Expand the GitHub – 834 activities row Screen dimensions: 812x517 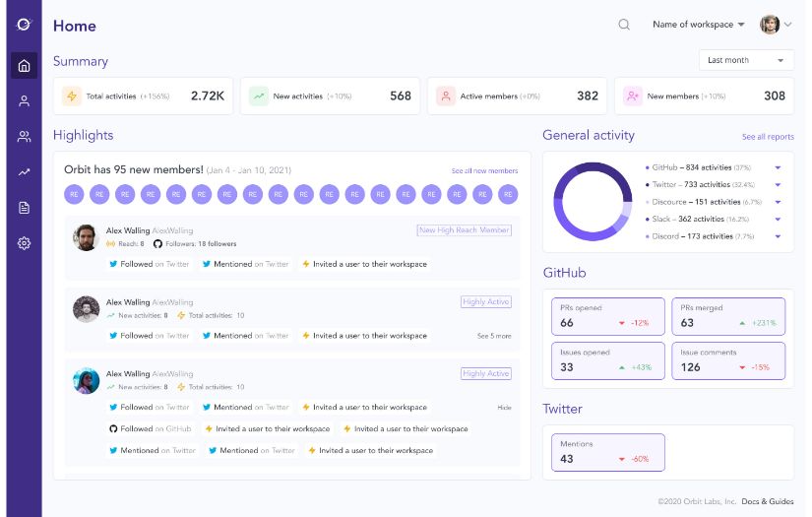coord(778,167)
